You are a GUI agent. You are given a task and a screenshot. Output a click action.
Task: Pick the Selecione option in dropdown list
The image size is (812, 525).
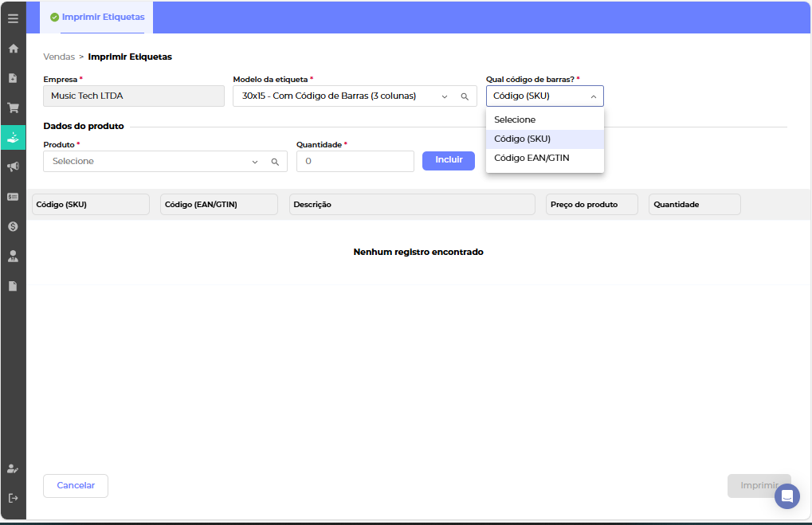click(515, 119)
